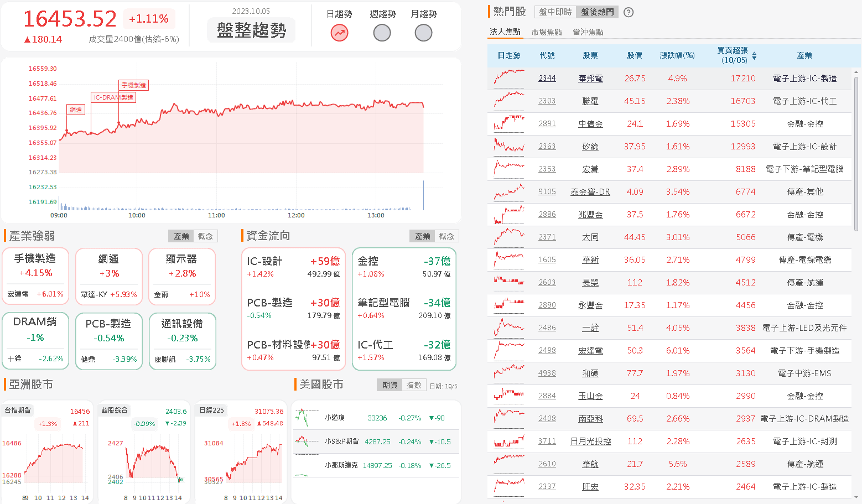Open the PCB-製造 industry strength card
The width and height of the screenshot is (862, 504).
[109, 341]
